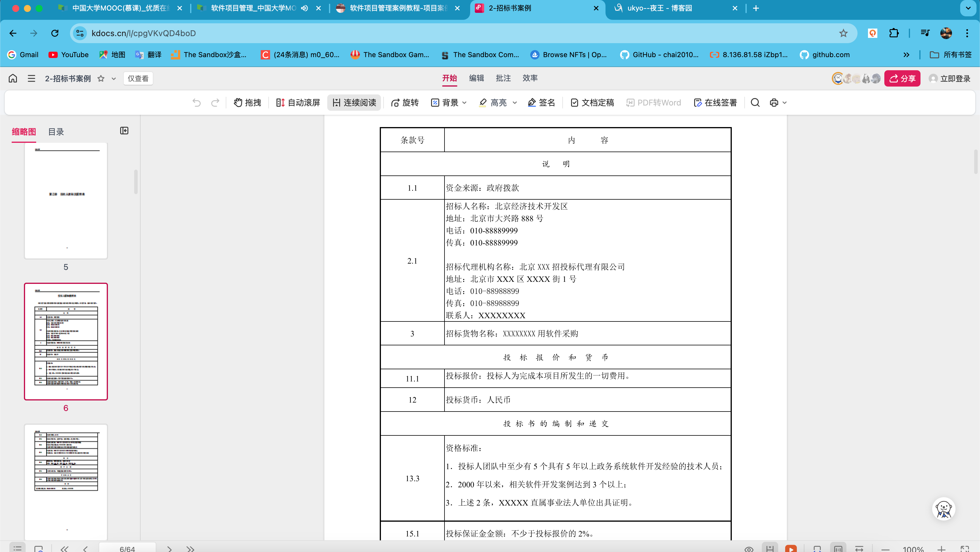Open the YouTube bookmark
The width and height of the screenshot is (980, 552).
pyautogui.click(x=69, y=55)
